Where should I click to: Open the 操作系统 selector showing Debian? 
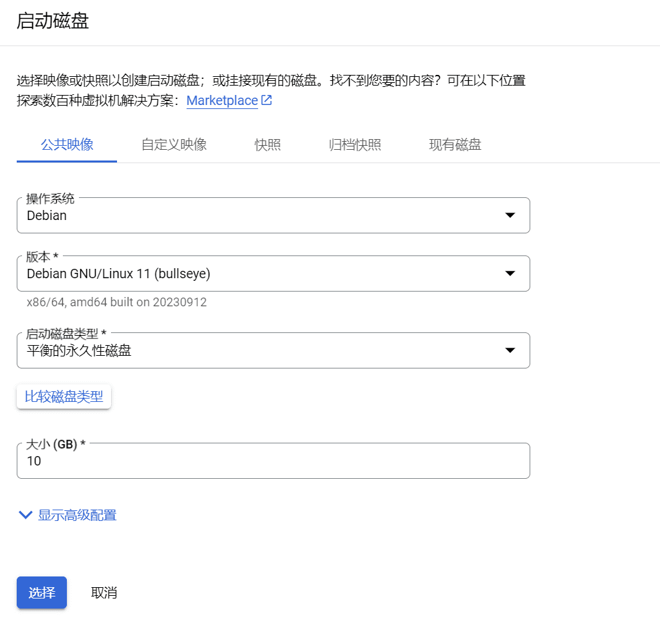tap(267, 215)
